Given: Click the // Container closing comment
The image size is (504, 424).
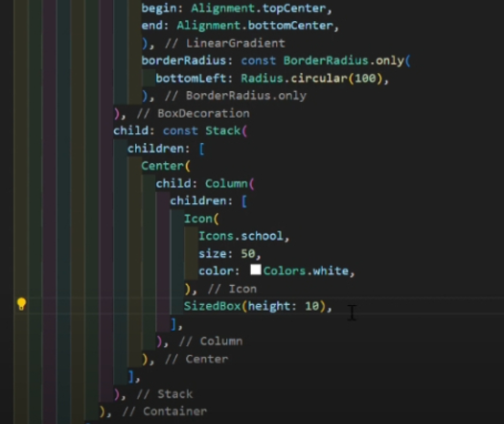Looking at the screenshot, I should (x=165, y=412).
